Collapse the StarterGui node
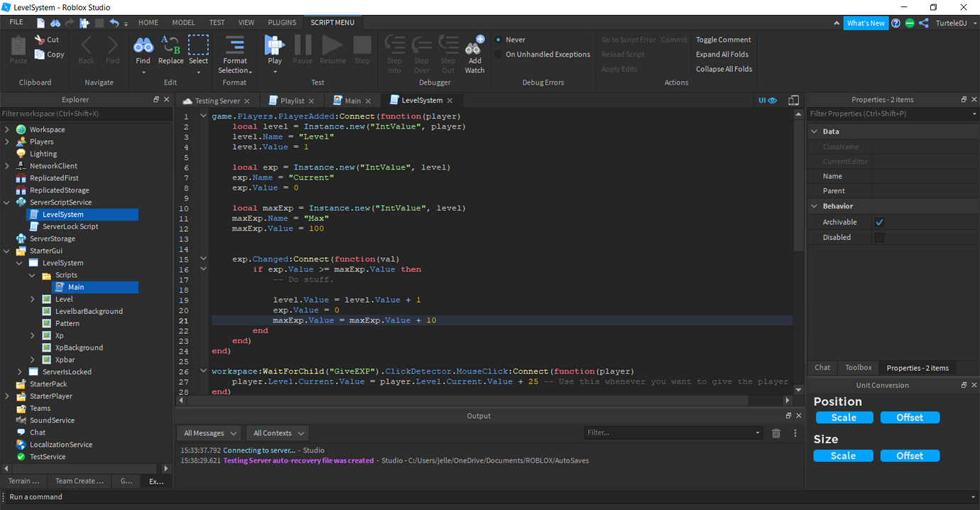 [7, 251]
